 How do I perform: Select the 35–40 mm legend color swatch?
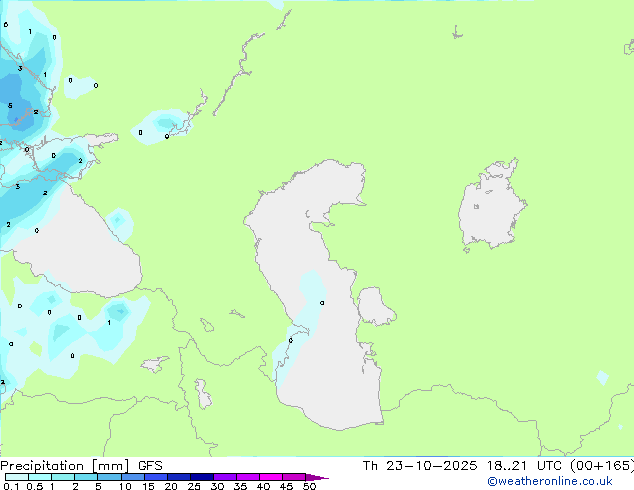(247, 477)
